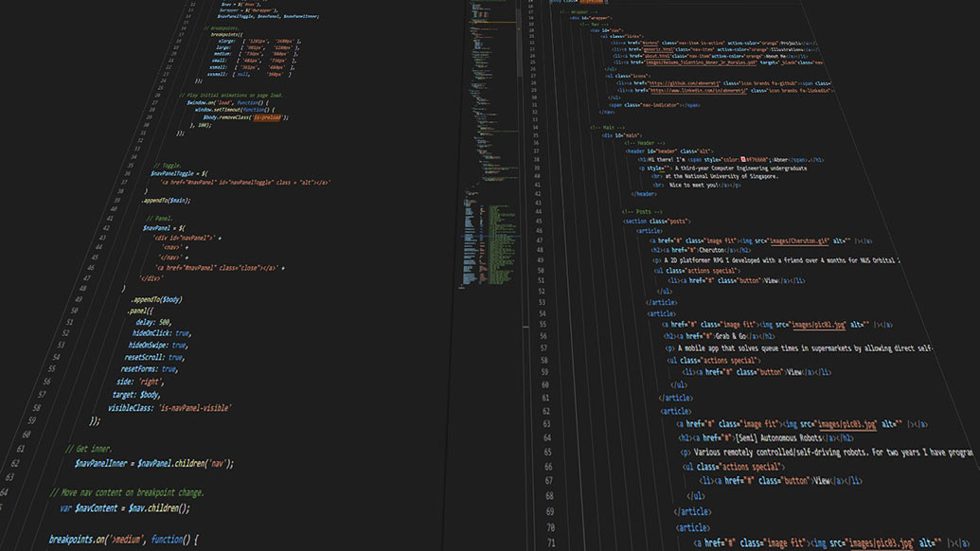Click the '.appendTo($body)' line
The height and width of the screenshot is (551, 980).
(156, 299)
